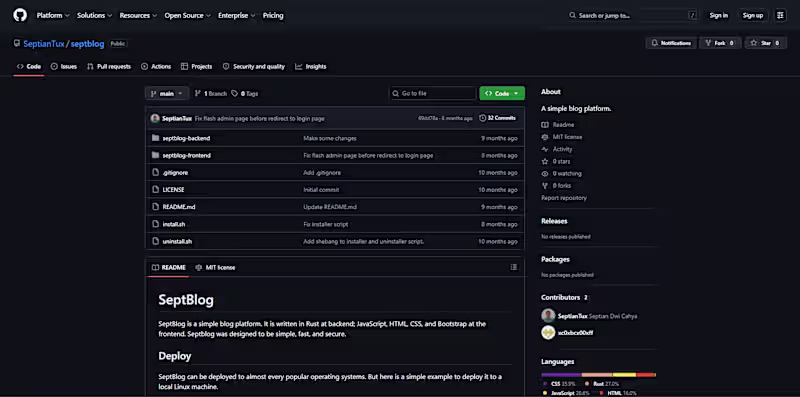View the 1 Branch link
This screenshot has height=397, width=800.
coord(211,94)
